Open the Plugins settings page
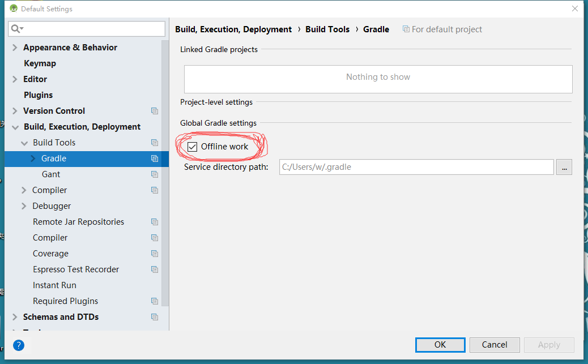 (39, 95)
